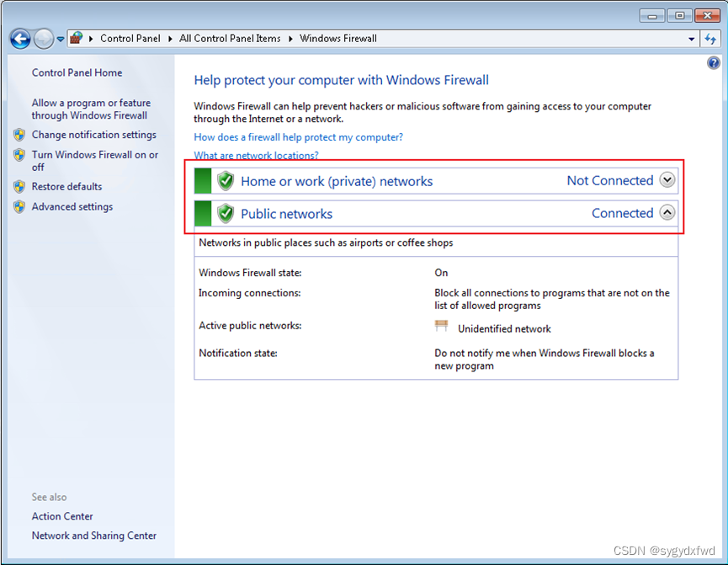Image resolution: width=728 pixels, height=565 pixels.
Task: Open the Help question mark icon
Action: point(713,62)
